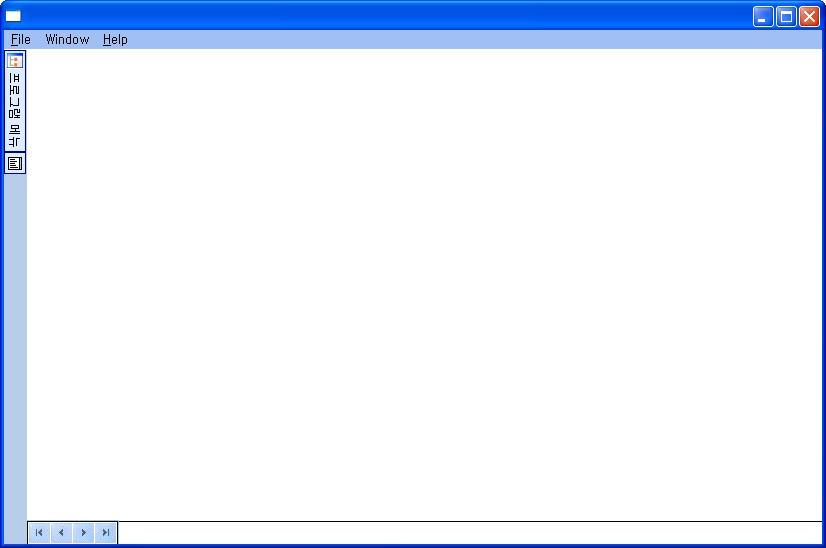Open the Help menu

115,40
